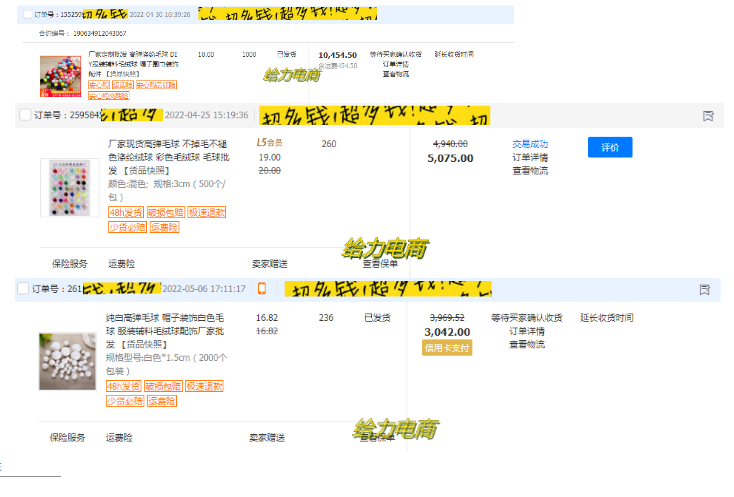Click the orange mobile phone icon on the May 6 order
Image resolution: width=734 pixels, height=497 pixels.
point(262,289)
